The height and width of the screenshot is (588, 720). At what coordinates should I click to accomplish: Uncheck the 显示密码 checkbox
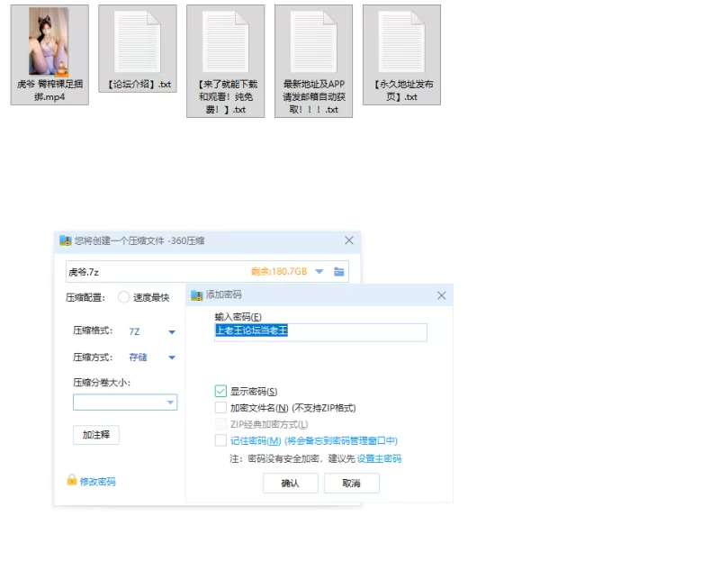[220, 391]
